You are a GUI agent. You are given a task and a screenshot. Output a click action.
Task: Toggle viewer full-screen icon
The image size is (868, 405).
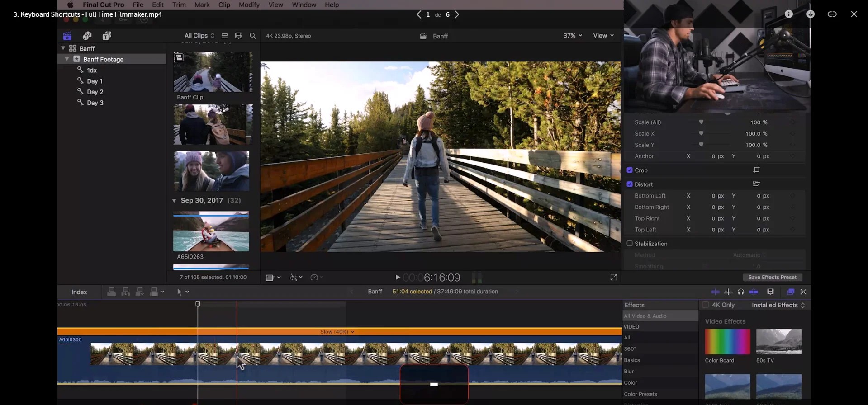coord(613,278)
